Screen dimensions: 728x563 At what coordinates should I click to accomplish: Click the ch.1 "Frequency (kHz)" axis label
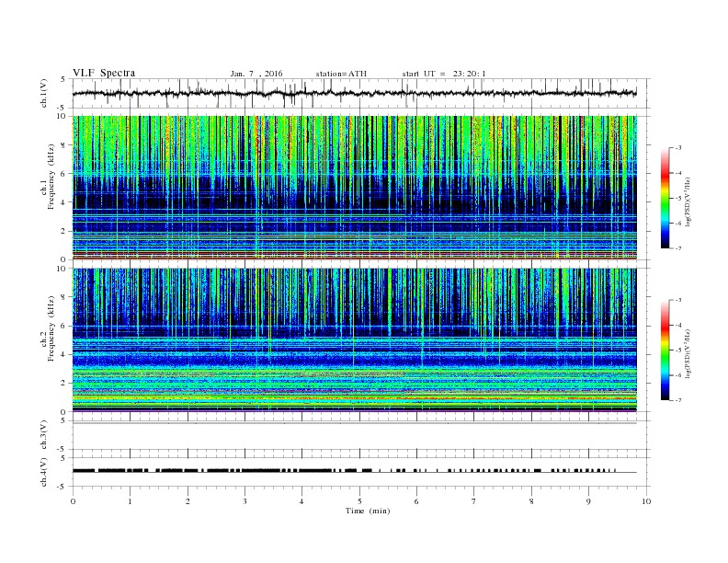[x=51, y=177]
